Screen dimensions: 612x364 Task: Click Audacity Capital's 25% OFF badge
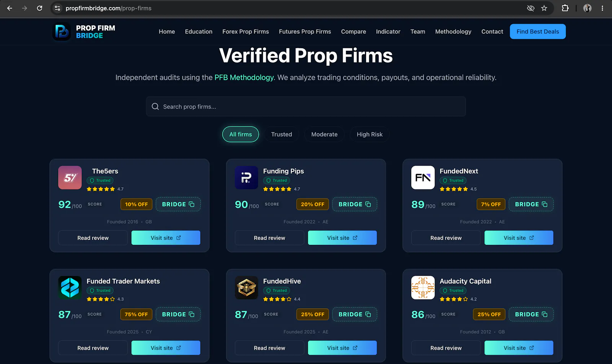coord(489,314)
